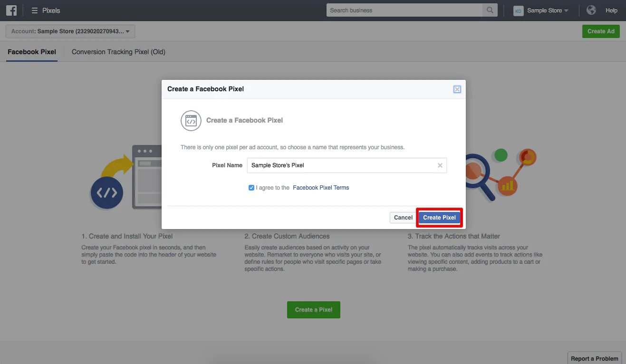The width and height of the screenshot is (626, 364).
Task: Click the Search business field
Action: click(x=404, y=10)
